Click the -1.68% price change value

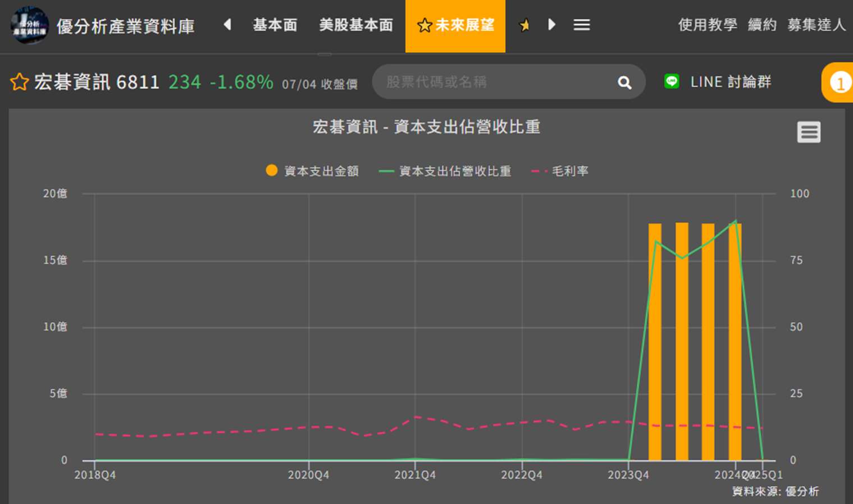coord(241,83)
